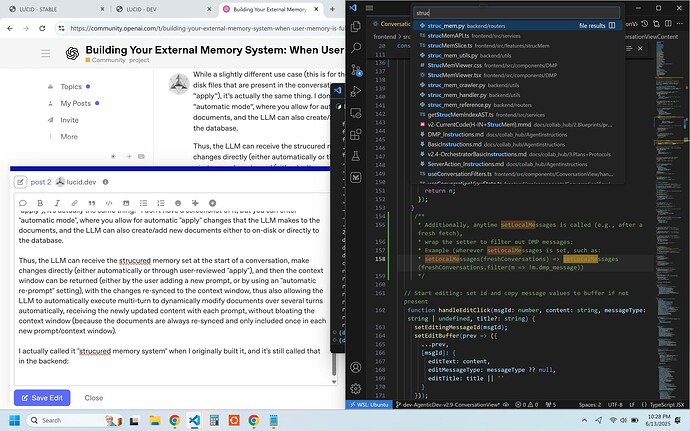Click the info icon next to lucid.dev

point(106,182)
